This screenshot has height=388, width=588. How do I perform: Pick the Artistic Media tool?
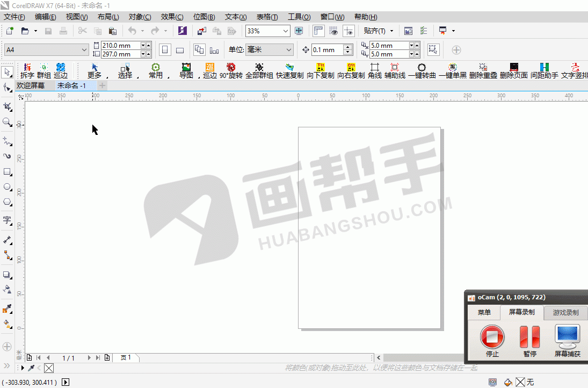(x=7, y=156)
